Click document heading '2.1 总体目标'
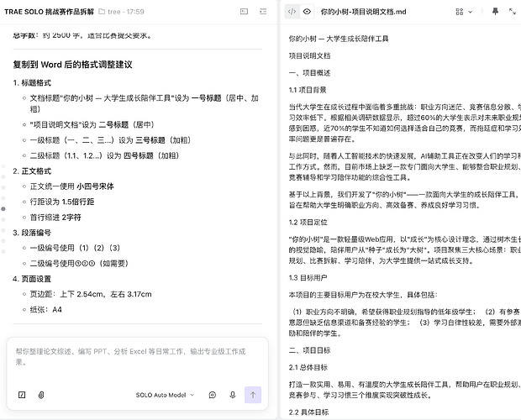The width and height of the screenshot is (521, 420). 308,367
